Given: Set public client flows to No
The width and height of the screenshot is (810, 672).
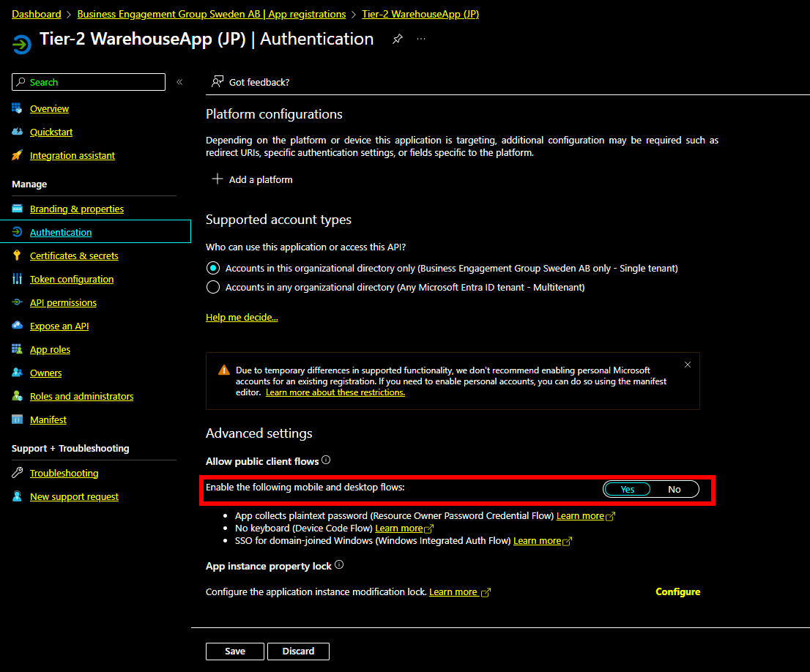Looking at the screenshot, I should (x=674, y=489).
